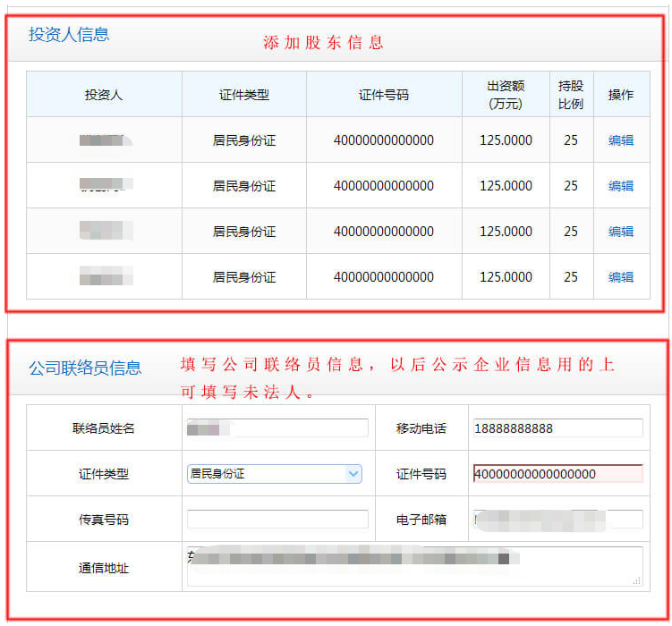Click the 通信地址 textarea resize handle
672x626 pixels.
[637, 581]
